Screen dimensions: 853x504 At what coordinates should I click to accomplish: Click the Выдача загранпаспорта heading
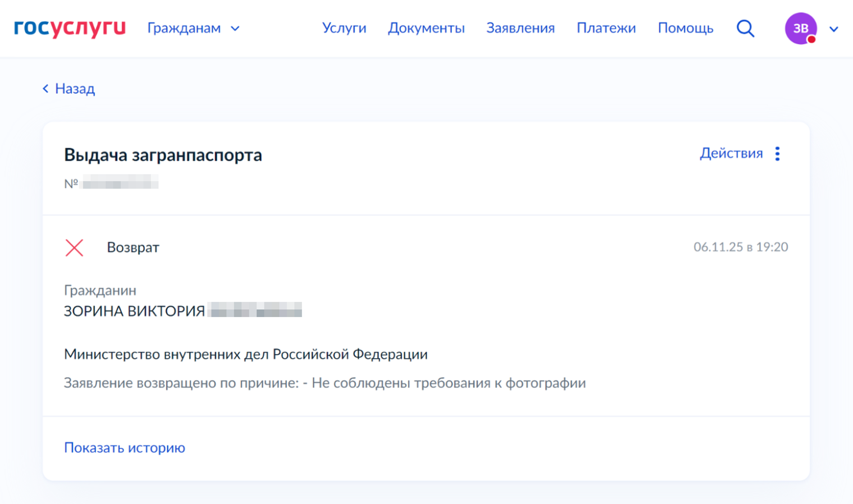[163, 155]
